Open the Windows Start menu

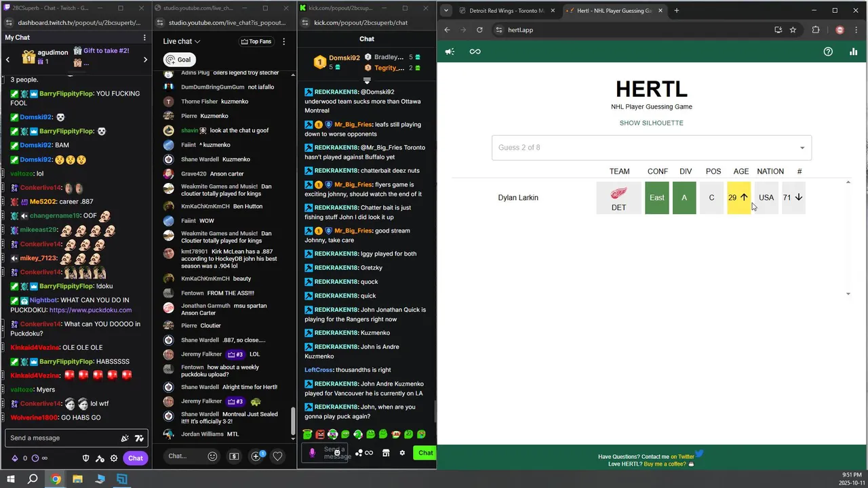[x=11, y=479]
